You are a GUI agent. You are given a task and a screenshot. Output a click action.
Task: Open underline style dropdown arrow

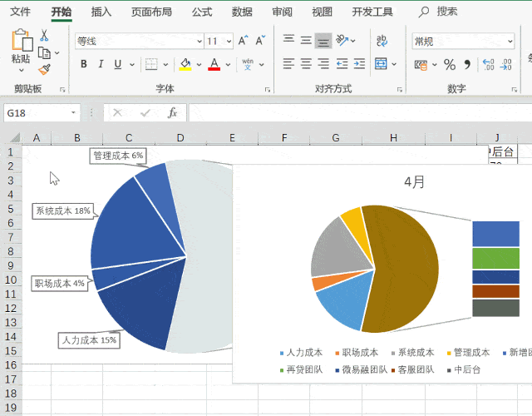coord(132,64)
